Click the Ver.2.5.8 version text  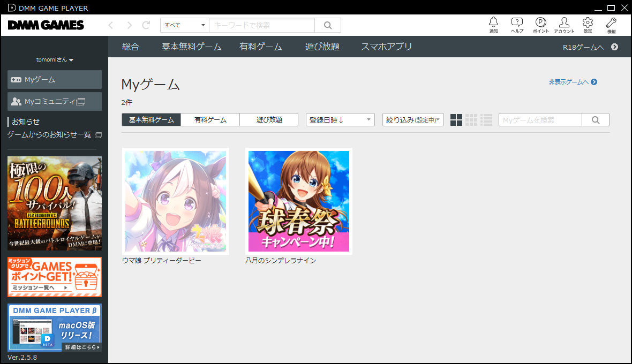click(x=22, y=357)
